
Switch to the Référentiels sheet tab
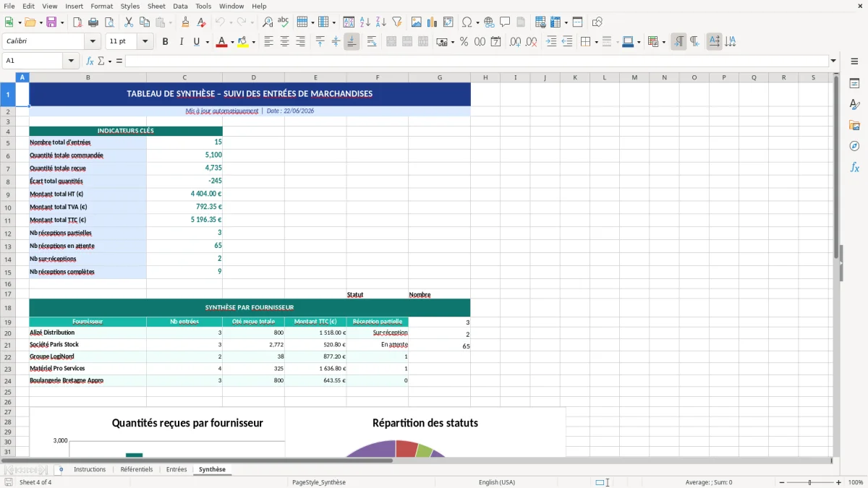[137, 469]
